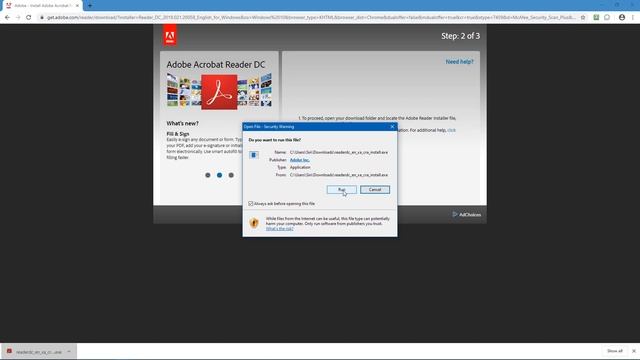Select the Adobe install Acrobat browser tab
This screenshot has height=360, width=640.
coord(41,6)
